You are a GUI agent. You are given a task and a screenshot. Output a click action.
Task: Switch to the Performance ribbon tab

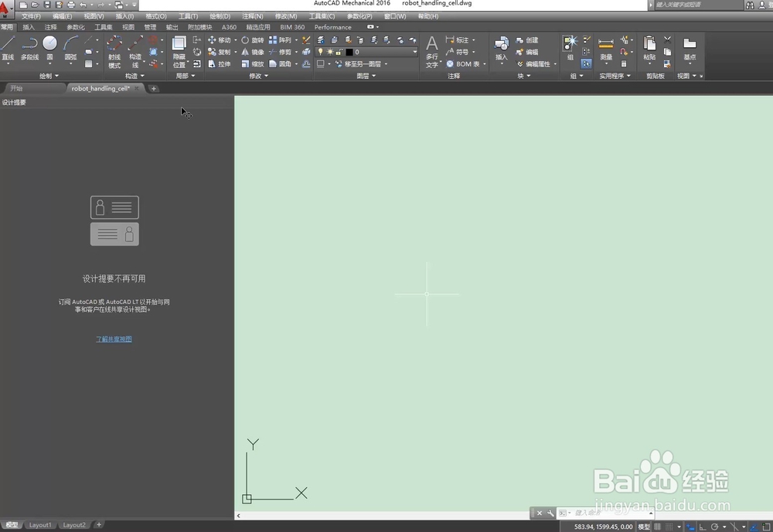pyautogui.click(x=332, y=27)
